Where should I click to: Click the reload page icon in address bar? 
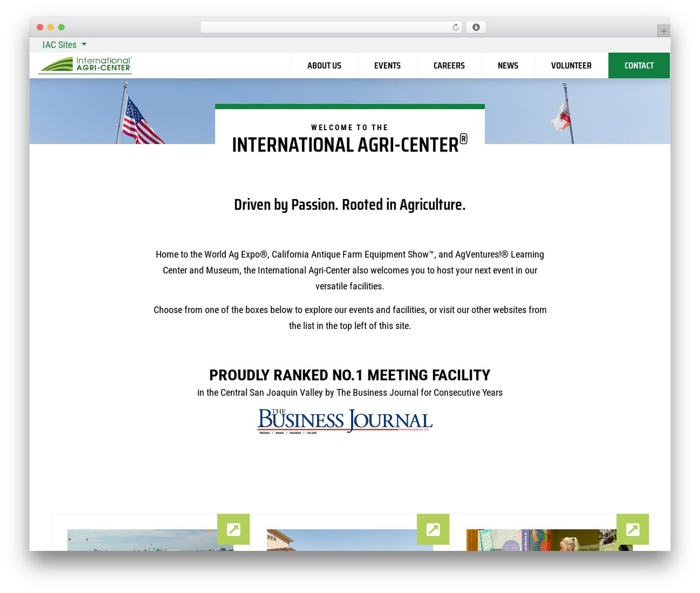(x=456, y=27)
